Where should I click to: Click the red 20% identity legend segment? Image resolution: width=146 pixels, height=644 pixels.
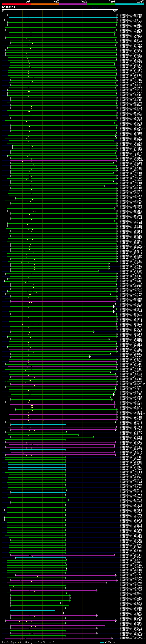tap(16, 4)
